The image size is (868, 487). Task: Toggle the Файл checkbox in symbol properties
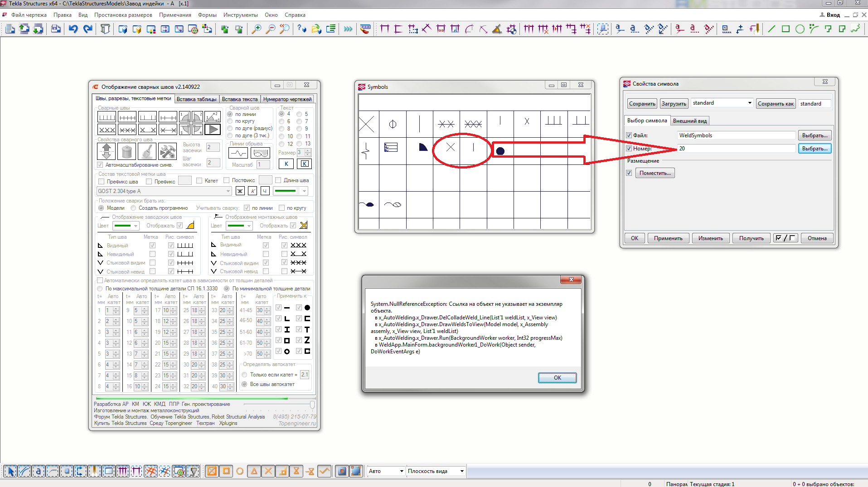(629, 135)
